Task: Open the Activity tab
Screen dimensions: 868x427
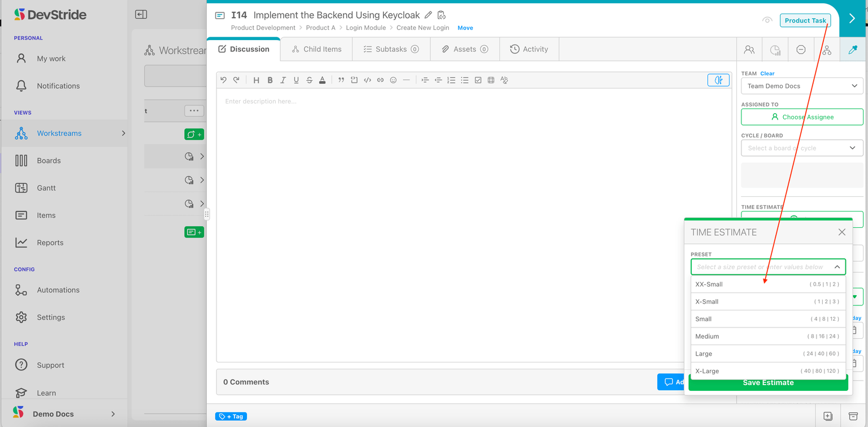Action: (x=529, y=49)
